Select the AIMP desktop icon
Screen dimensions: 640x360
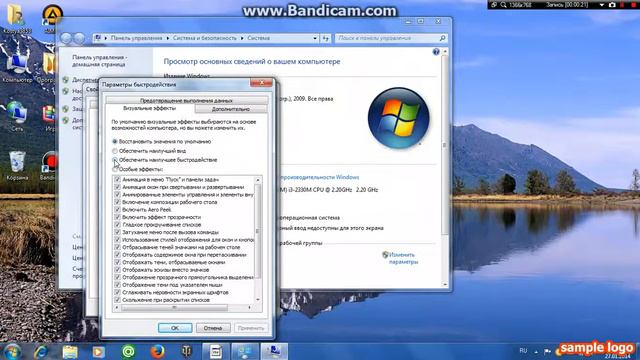(x=52, y=17)
